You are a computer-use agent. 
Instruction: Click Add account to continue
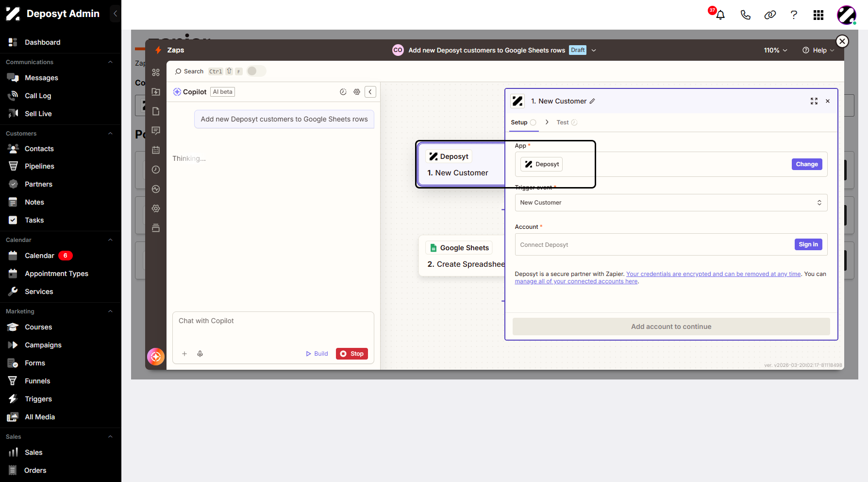(x=671, y=327)
